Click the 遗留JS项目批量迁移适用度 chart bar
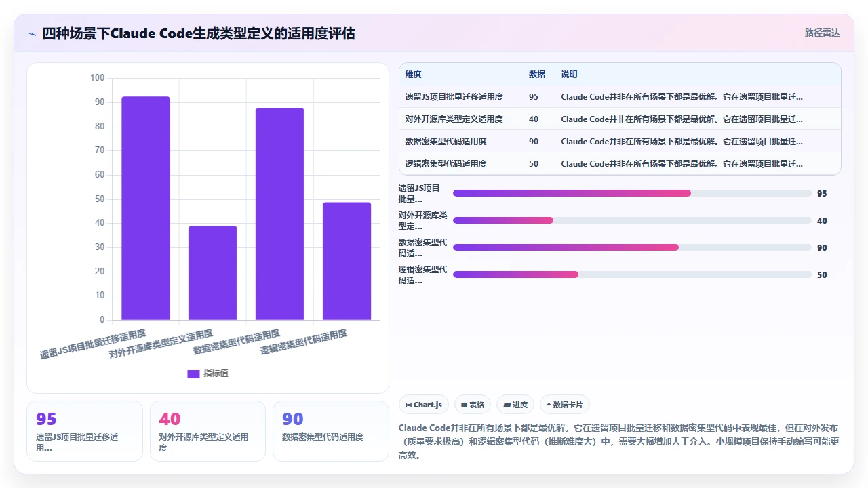The image size is (868, 488). (x=146, y=208)
